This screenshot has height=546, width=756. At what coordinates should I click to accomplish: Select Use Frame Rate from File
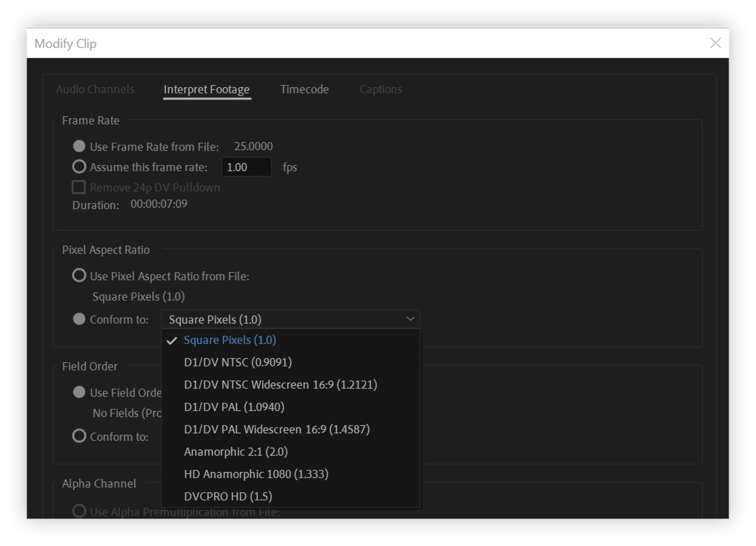tap(79, 146)
